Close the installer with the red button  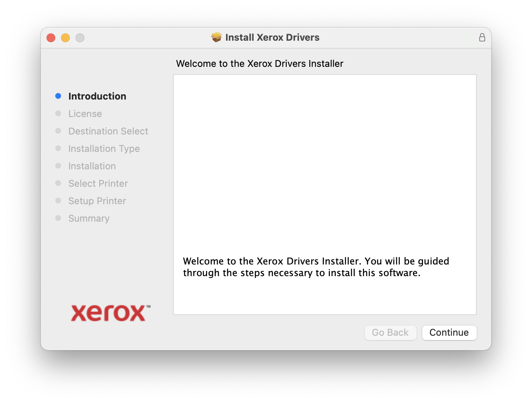51,38
